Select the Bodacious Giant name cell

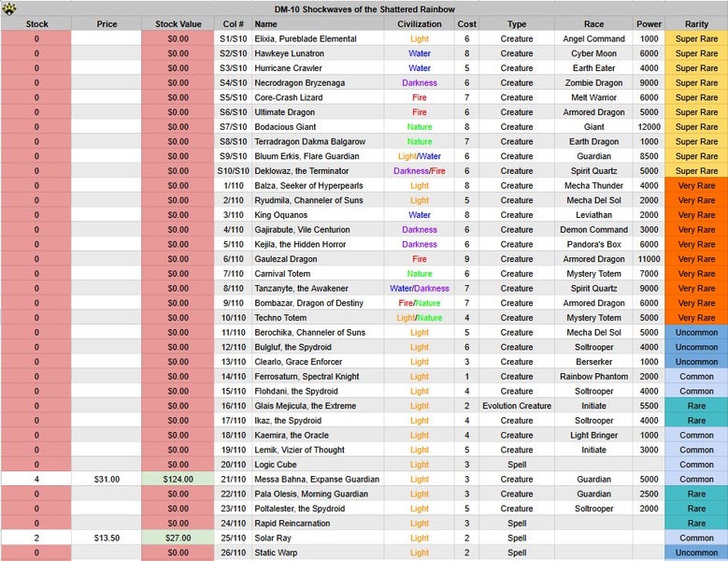click(318, 127)
